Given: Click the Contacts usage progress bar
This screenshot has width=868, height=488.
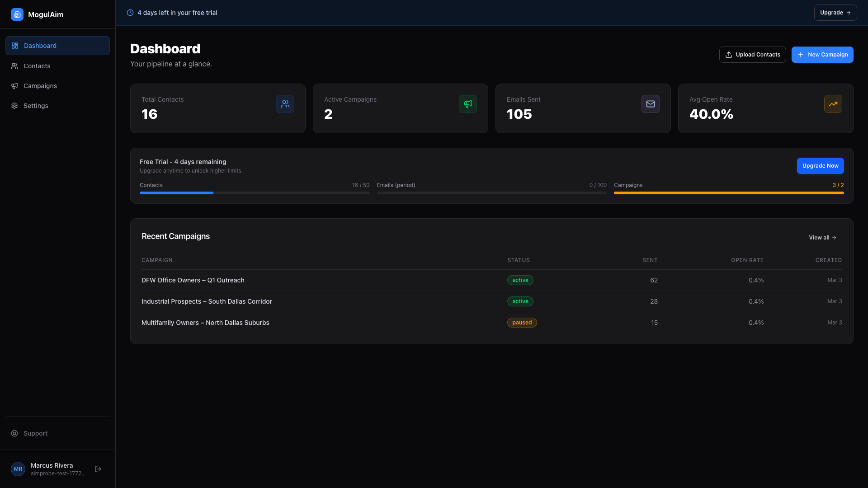Looking at the screenshot, I should point(254,193).
